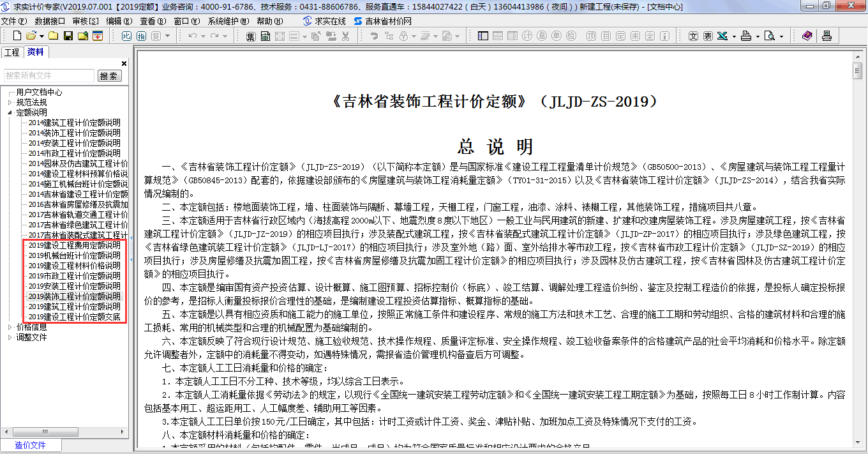868x454 pixels.
Task: Click the 指 index toolbar icon
Action: coord(141,36)
